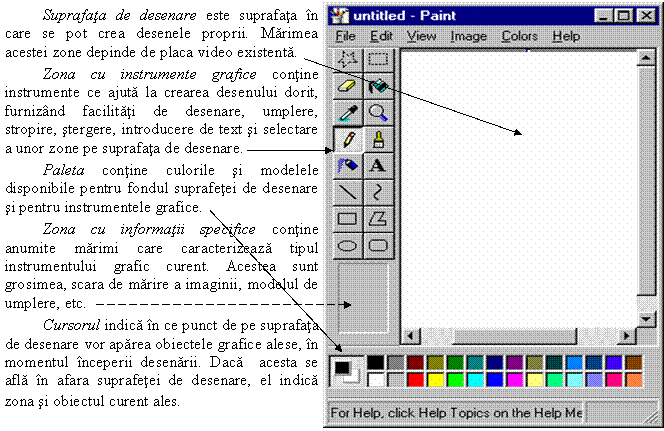
Task: Pick the Fill With Color bucket
Action: pos(378,86)
